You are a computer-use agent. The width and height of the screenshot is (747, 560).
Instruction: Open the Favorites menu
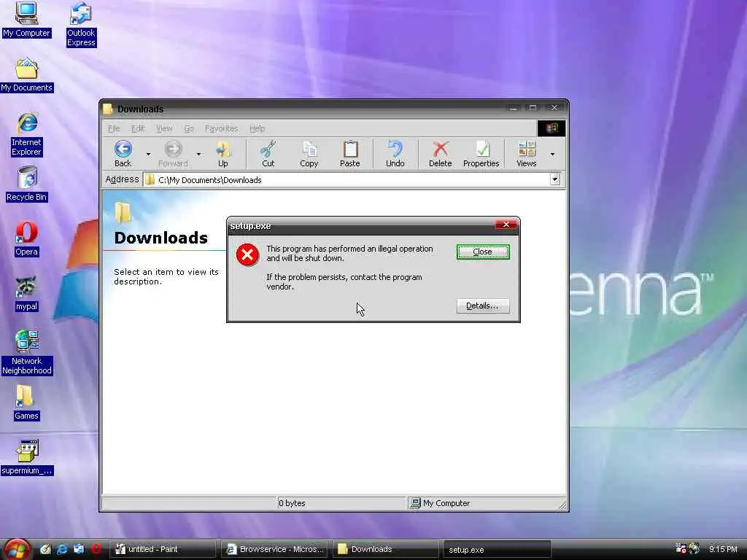click(x=222, y=128)
